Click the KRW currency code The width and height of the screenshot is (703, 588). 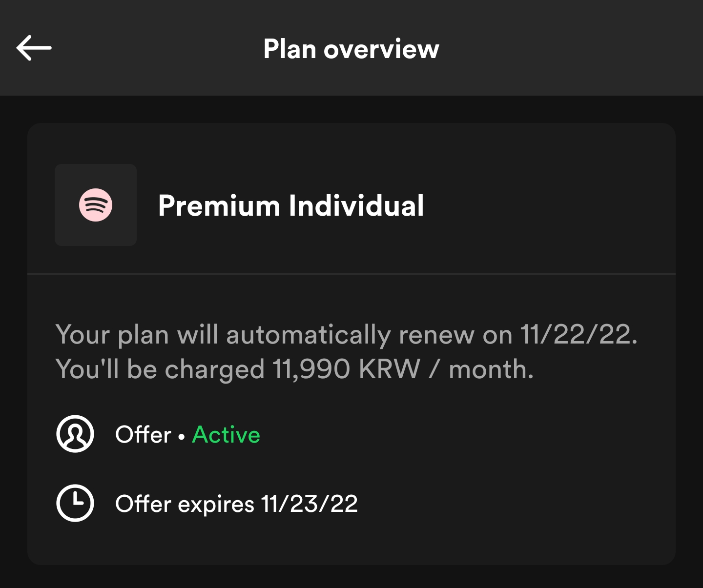pyautogui.click(x=389, y=369)
